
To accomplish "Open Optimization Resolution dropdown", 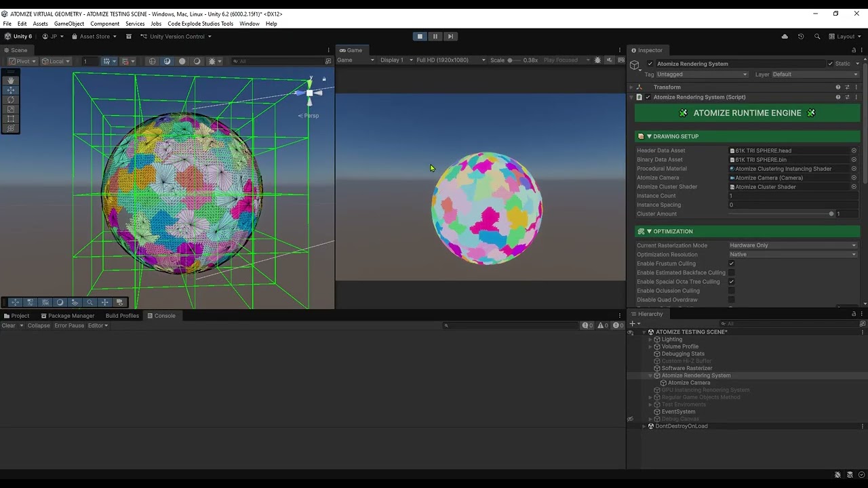I will point(793,254).
